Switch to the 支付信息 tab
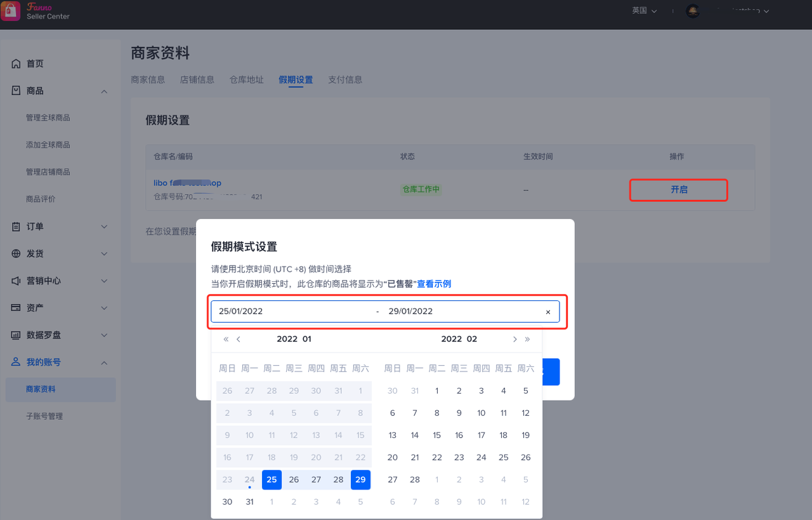Image resolution: width=812 pixels, height=520 pixels. [345, 80]
